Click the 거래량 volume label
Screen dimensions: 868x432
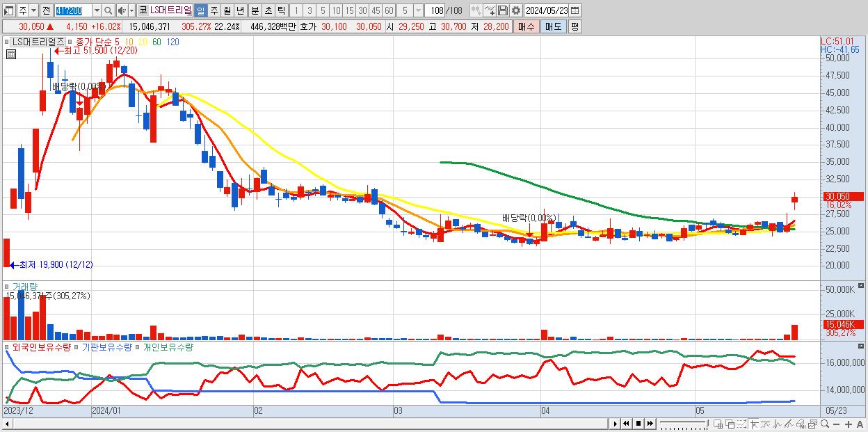[x=24, y=287]
